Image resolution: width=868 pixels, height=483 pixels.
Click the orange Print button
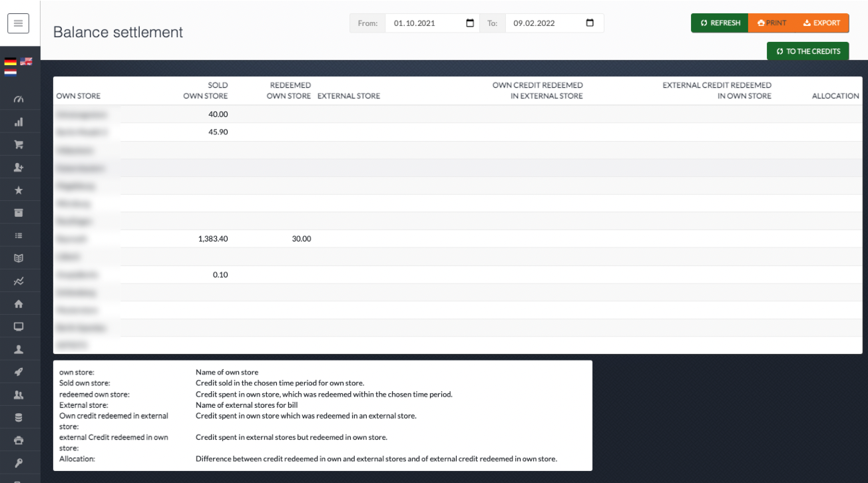point(771,23)
